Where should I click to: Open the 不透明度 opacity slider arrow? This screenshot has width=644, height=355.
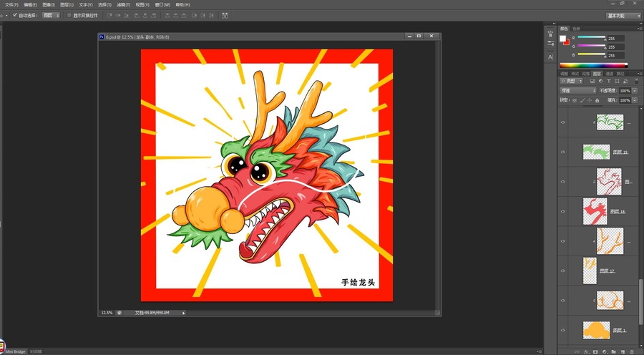(635, 91)
